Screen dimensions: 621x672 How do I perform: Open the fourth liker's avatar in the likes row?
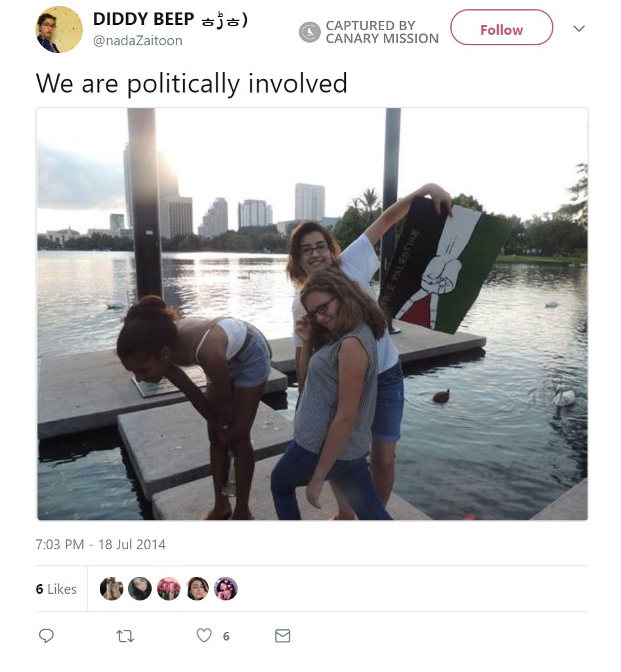pyautogui.click(x=198, y=589)
